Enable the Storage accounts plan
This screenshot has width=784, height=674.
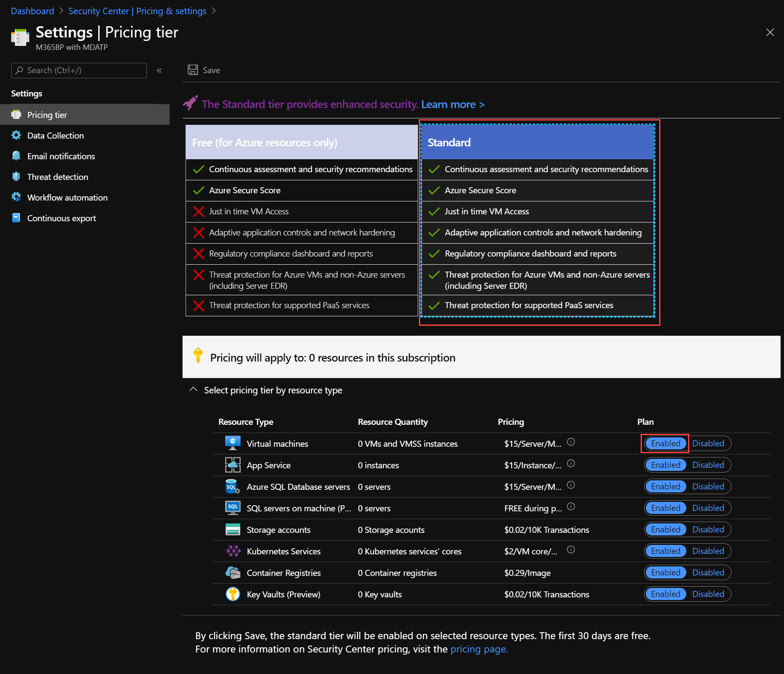665,529
